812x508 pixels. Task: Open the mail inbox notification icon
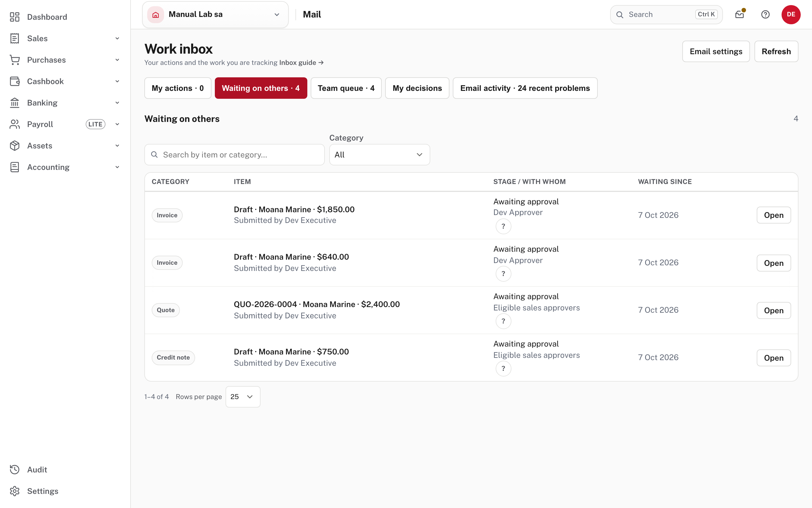pyautogui.click(x=740, y=14)
